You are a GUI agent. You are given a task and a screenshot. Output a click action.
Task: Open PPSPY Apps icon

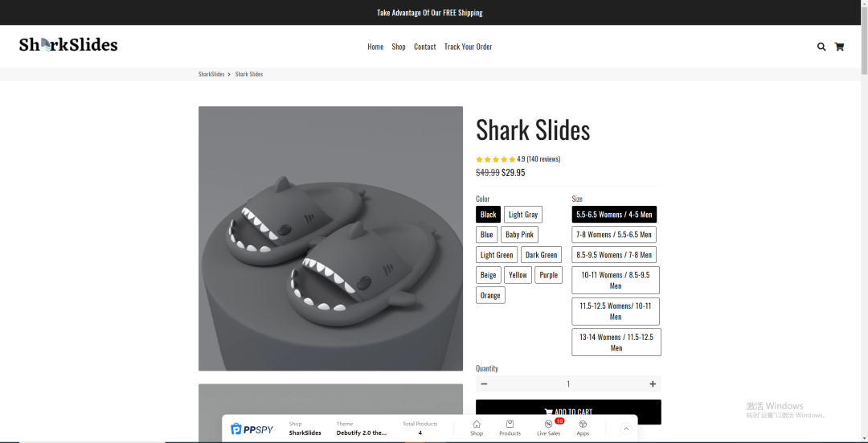tap(583, 428)
